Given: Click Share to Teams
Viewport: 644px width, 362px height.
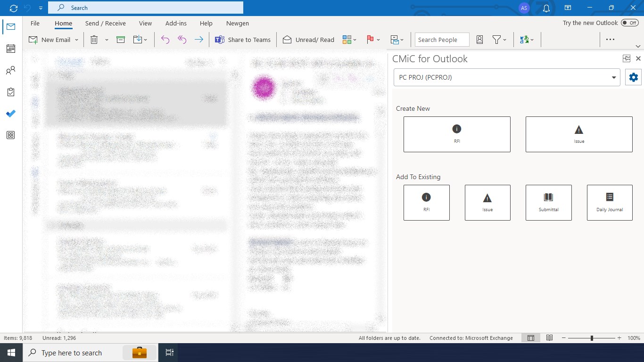Looking at the screenshot, I should point(243,40).
